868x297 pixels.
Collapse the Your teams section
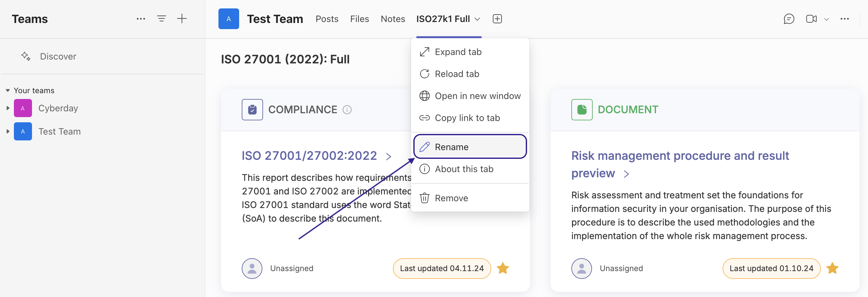click(8, 91)
